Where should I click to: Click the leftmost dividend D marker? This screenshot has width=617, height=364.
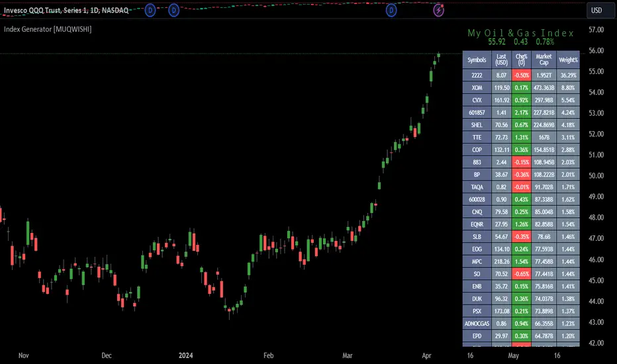[150, 10]
